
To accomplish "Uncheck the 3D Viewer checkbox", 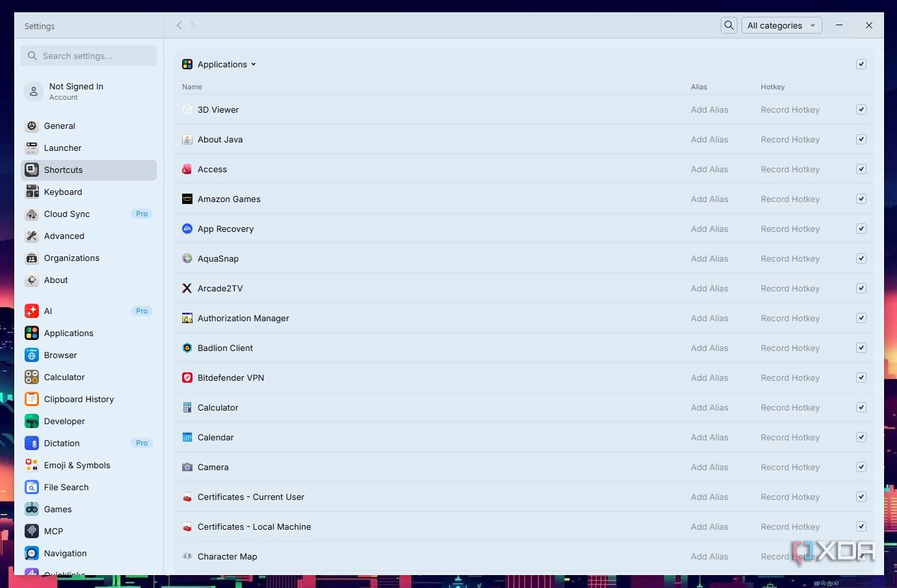I will coord(861,109).
